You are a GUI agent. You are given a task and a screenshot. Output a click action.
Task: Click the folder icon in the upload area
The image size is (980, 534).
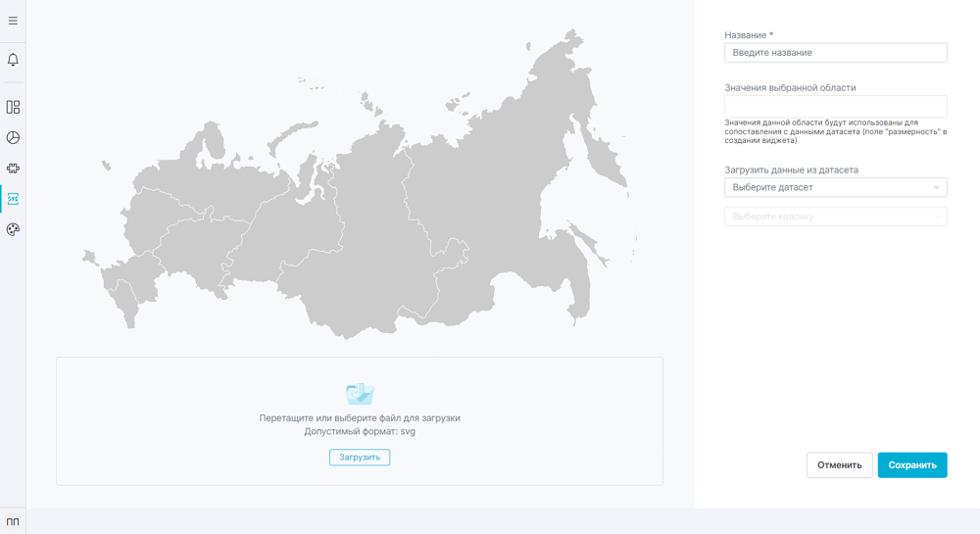click(360, 394)
